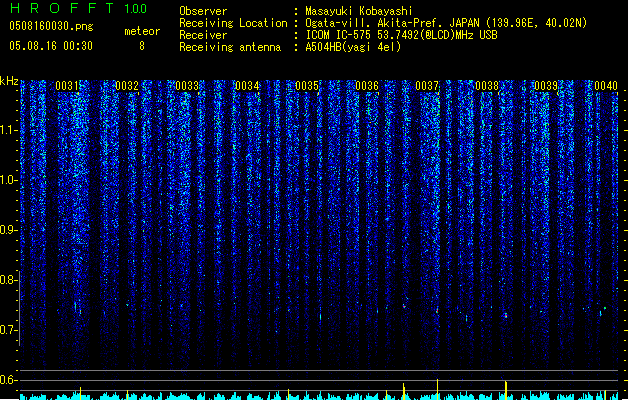Select Ogata-vill. Akita-Pref. JAPAN location text

point(446,23)
